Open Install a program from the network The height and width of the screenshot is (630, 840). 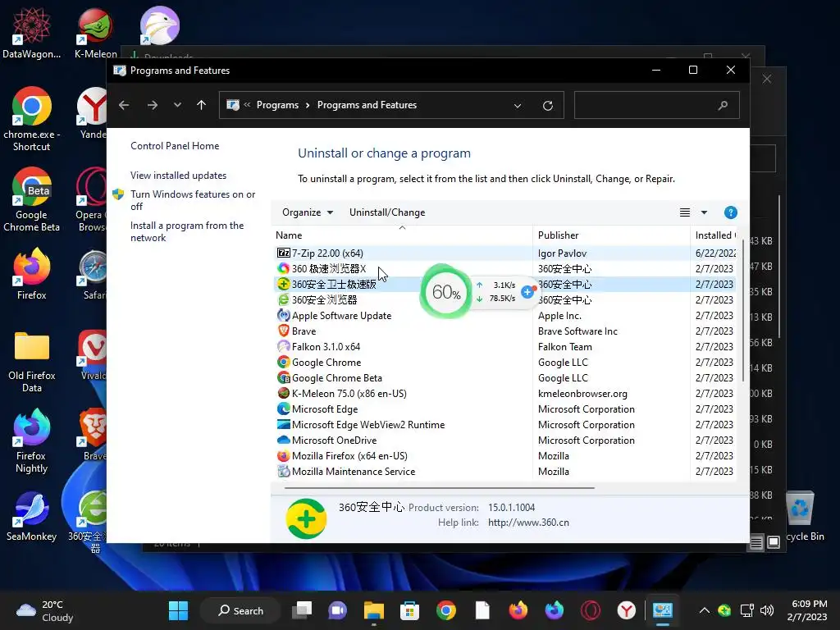pos(187,231)
